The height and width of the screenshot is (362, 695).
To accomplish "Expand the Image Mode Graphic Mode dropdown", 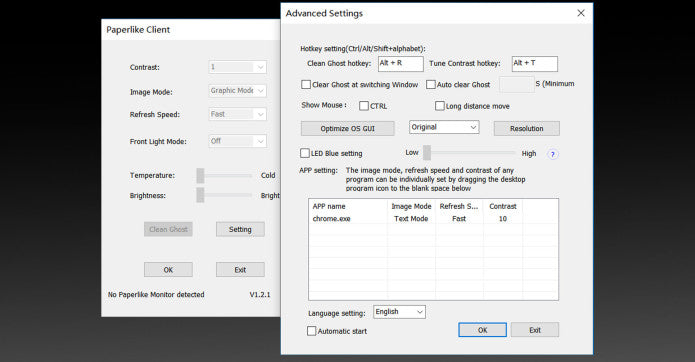I will pyautogui.click(x=238, y=91).
